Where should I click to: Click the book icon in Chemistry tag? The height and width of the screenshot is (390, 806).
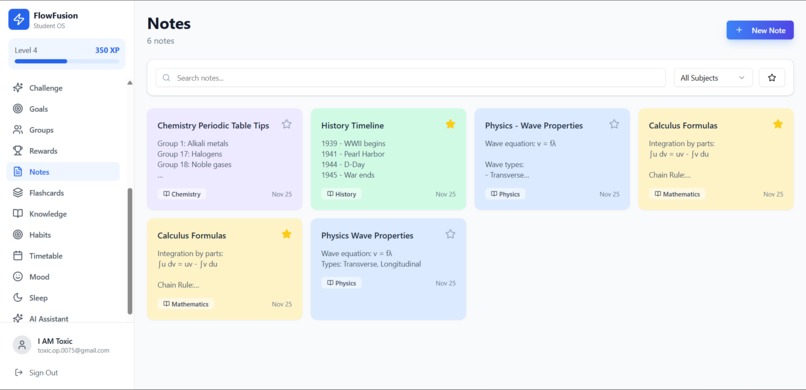(166, 194)
